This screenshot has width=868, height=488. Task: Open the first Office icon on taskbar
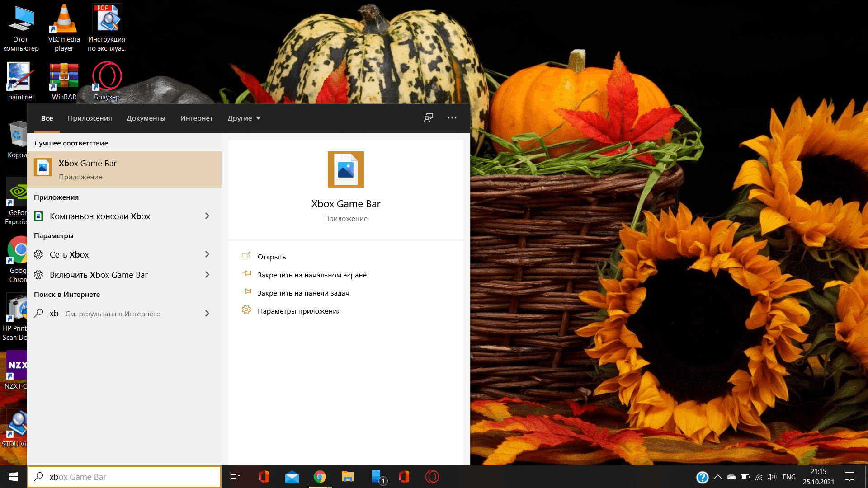pyautogui.click(x=264, y=477)
